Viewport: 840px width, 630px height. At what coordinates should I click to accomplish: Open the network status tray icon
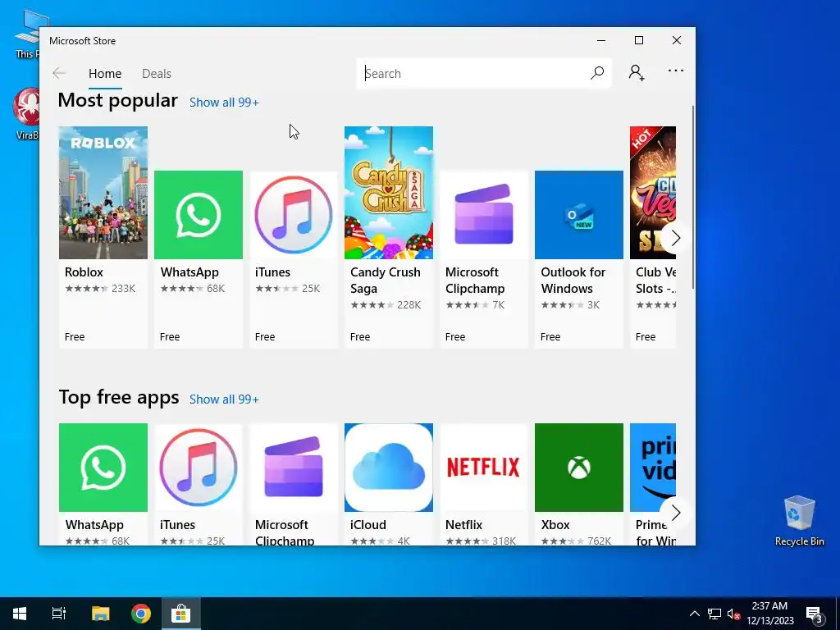point(714,614)
